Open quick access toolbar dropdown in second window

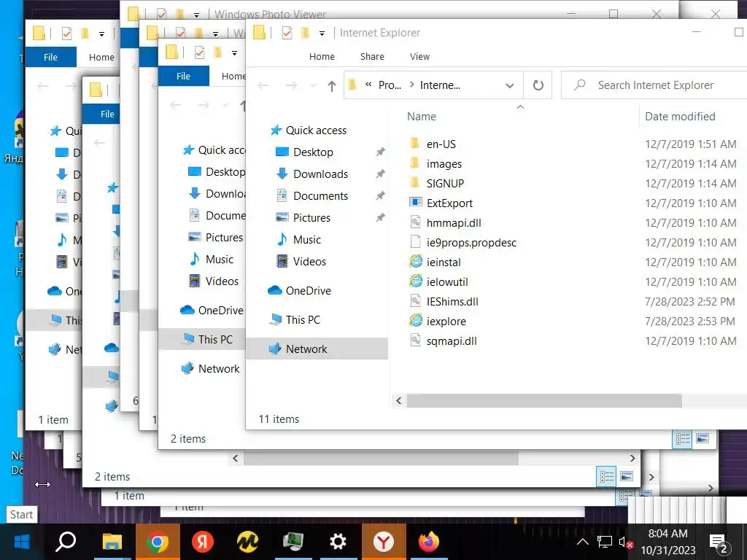pyautogui.click(x=234, y=52)
